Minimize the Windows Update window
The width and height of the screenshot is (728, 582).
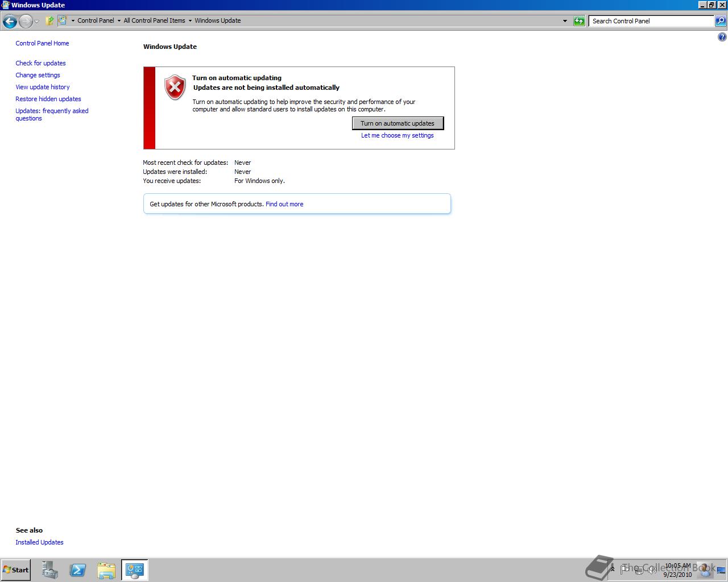pos(702,5)
